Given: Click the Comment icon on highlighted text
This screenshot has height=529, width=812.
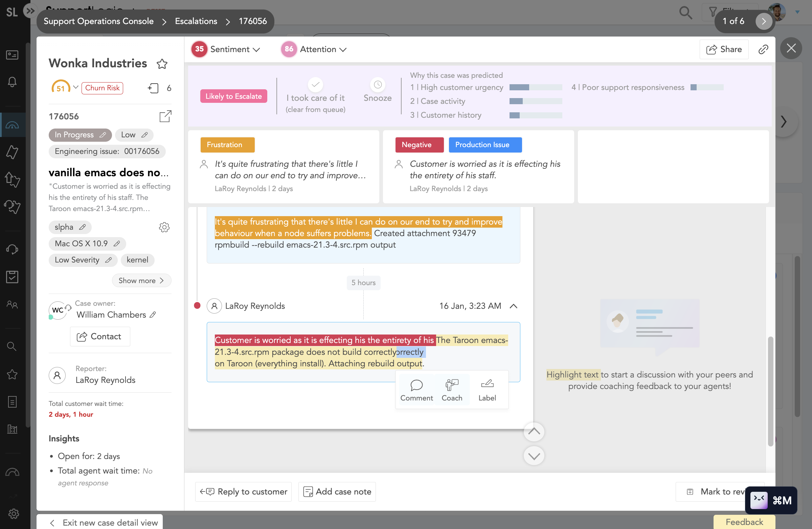Looking at the screenshot, I should click(416, 384).
